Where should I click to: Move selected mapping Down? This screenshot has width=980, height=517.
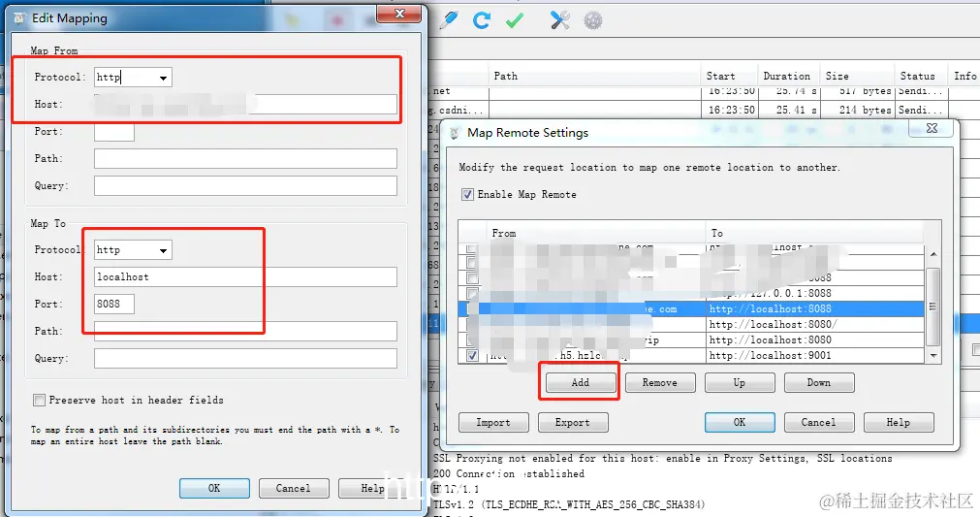pos(819,382)
